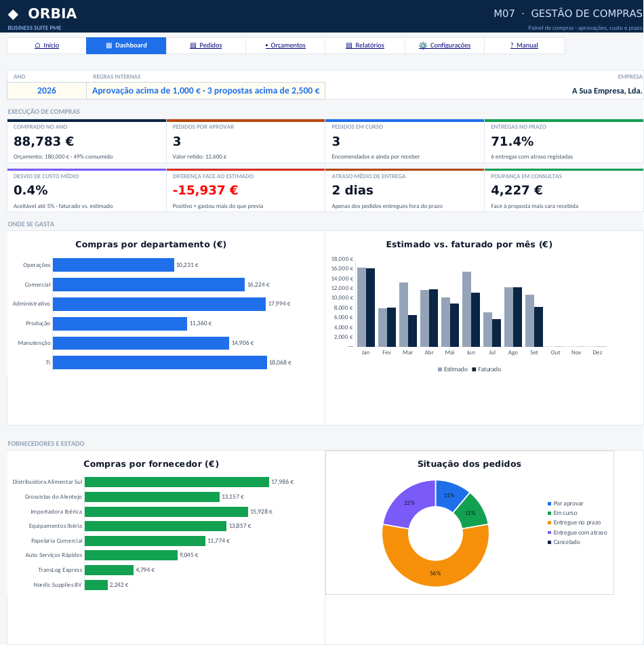644x645 pixels.
Task: Click the Importadora Ibérica supplier bar
Action: [x=166, y=512]
